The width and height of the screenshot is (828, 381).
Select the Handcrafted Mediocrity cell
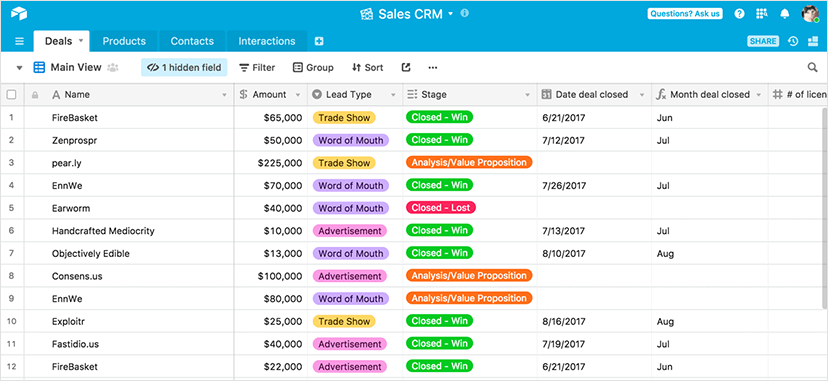[x=128, y=231]
